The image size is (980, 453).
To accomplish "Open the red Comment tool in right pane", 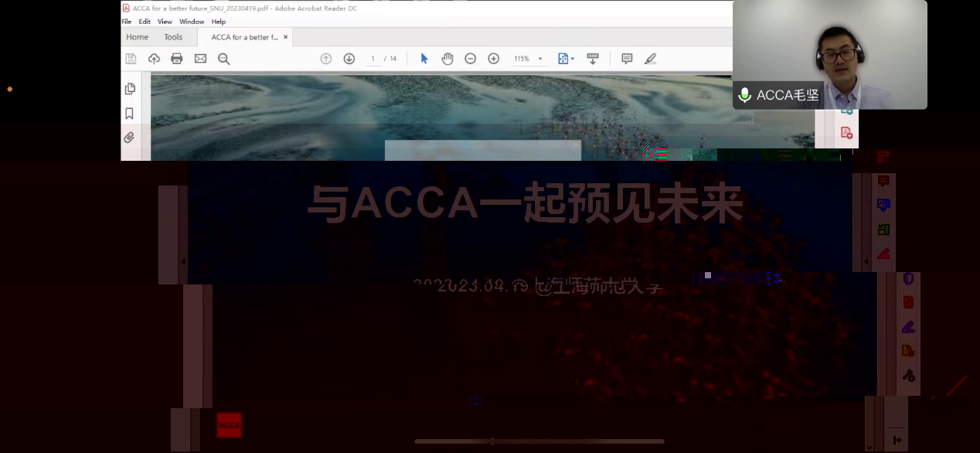I will (x=883, y=181).
